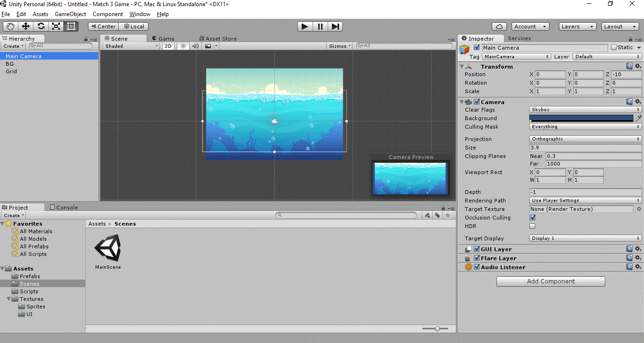
Task: Mute scene audio using the speaker icon
Action: pos(195,46)
